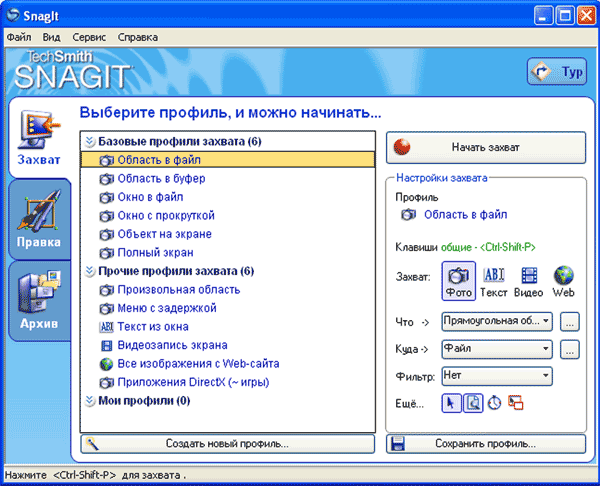
Task: Click the SnagIt title bar icon
Action: [13, 15]
